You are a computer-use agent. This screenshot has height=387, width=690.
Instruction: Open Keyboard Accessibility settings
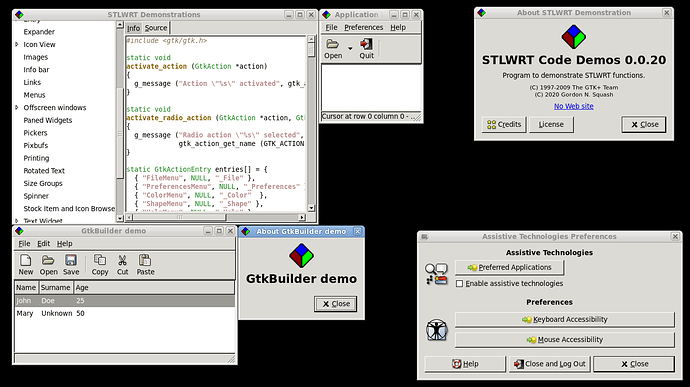[565, 319]
